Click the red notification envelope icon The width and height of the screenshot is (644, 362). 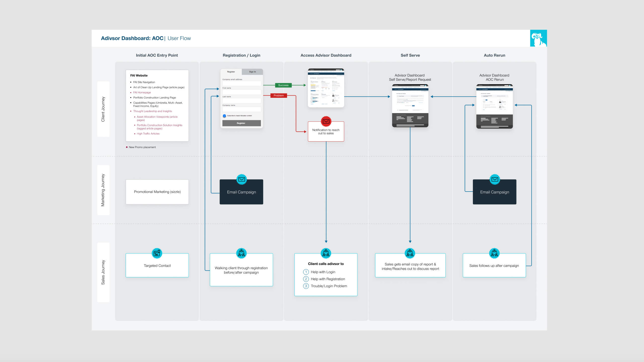pyautogui.click(x=326, y=121)
